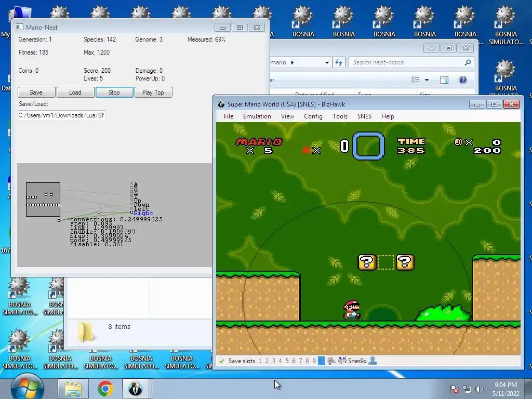Open the Emulation menu in BizHawk
This screenshot has width=532, height=399.
coord(257,116)
